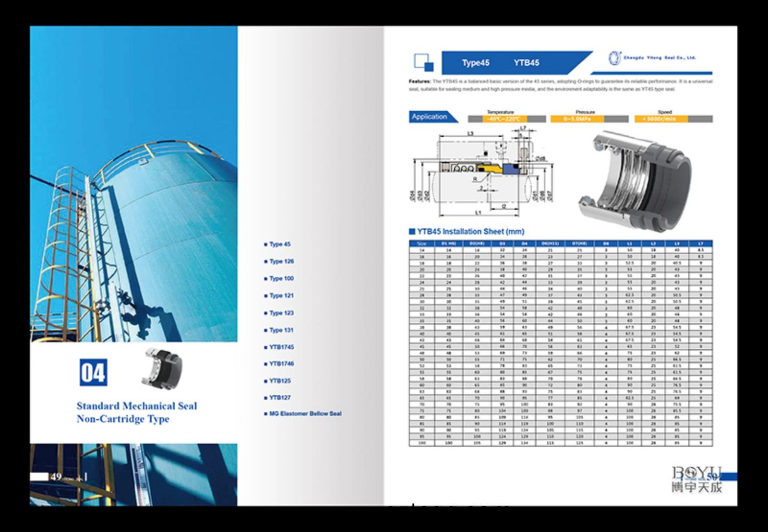Click the blue 04 chapter number badge
The image size is (768, 532).
[x=93, y=372]
